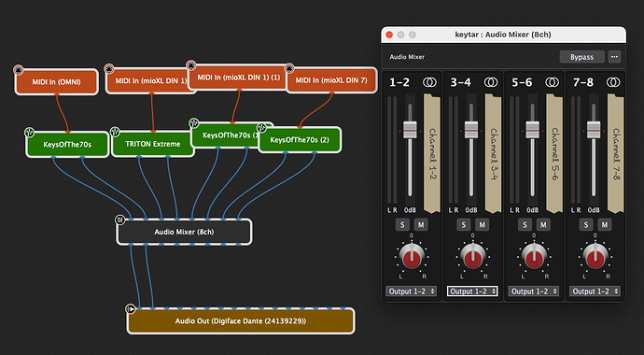Click MIDI icon on MIDI In (OMNI) node
644x355 pixels.
[x=18, y=70]
